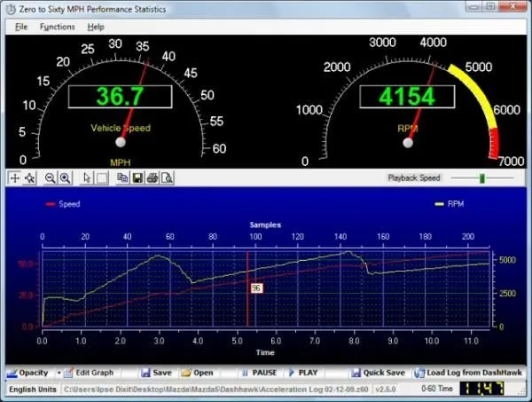The height and width of the screenshot is (402, 532).
Task: Open the Functions menu
Action: (x=58, y=27)
